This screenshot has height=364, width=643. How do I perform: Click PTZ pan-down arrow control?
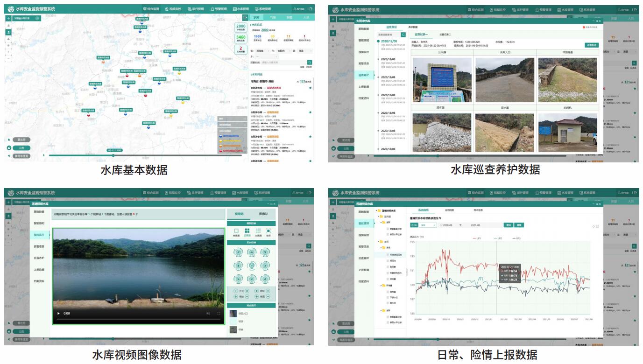pyautogui.click(x=252, y=279)
